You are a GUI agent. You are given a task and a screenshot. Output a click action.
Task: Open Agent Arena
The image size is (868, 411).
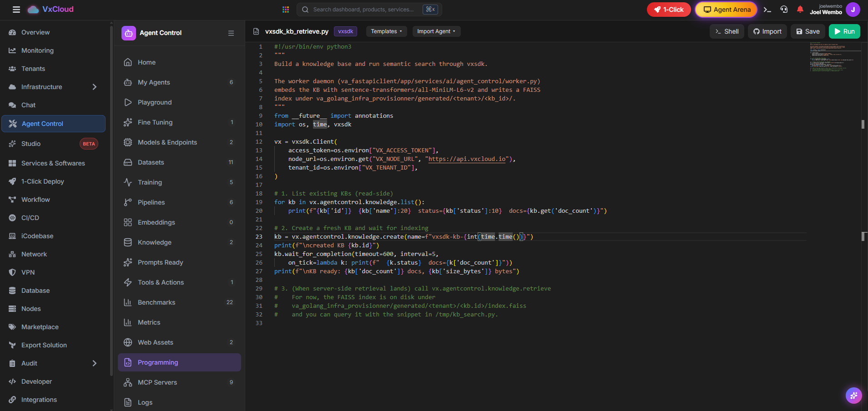tap(727, 10)
